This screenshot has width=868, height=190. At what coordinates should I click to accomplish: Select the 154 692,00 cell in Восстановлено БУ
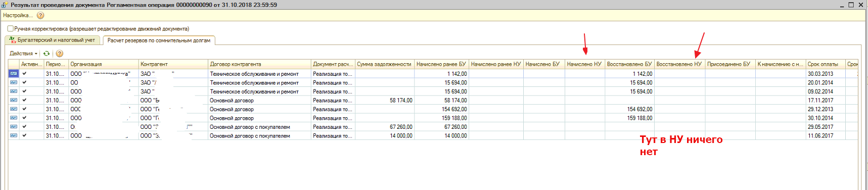point(629,109)
